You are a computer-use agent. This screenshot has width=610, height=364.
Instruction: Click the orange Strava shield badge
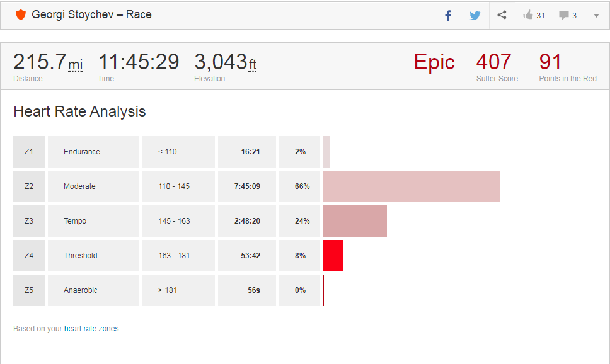coord(21,14)
